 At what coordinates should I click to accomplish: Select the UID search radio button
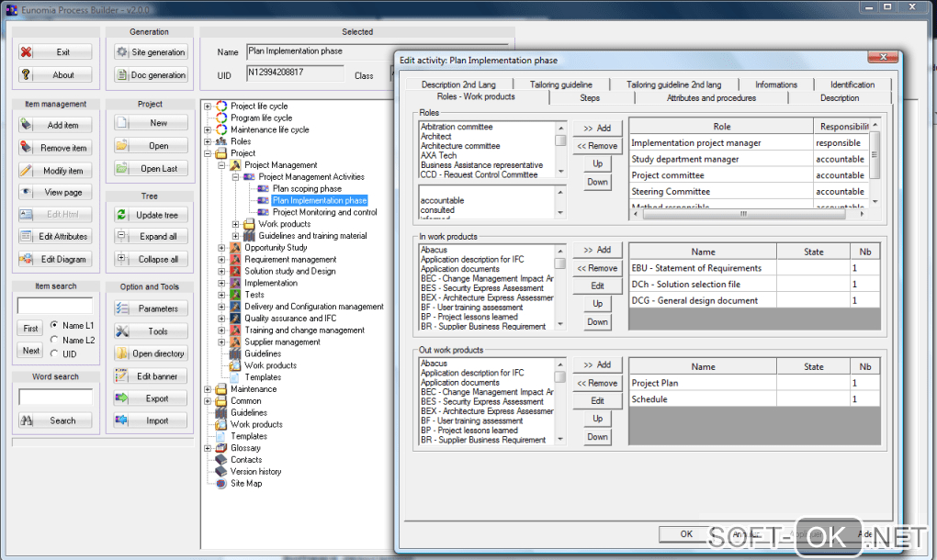[x=55, y=353]
